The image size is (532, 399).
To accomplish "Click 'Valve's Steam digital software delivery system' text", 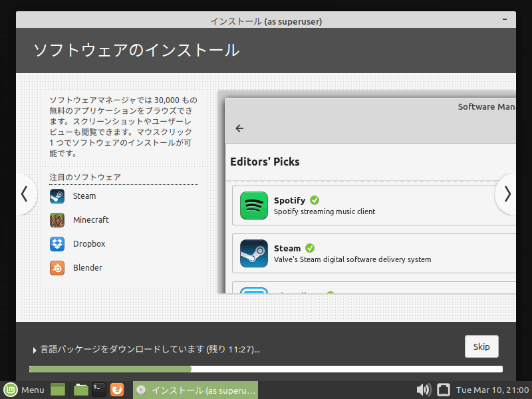I will click(352, 259).
